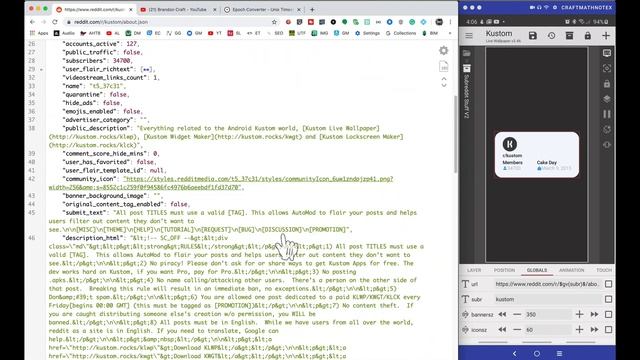
Task: Rewind bannersz with double-left arrows
Action: [502, 314]
